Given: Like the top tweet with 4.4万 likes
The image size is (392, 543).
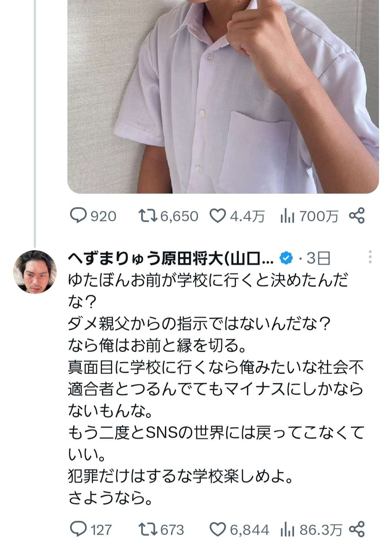Looking at the screenshot, I should point(218,216).
